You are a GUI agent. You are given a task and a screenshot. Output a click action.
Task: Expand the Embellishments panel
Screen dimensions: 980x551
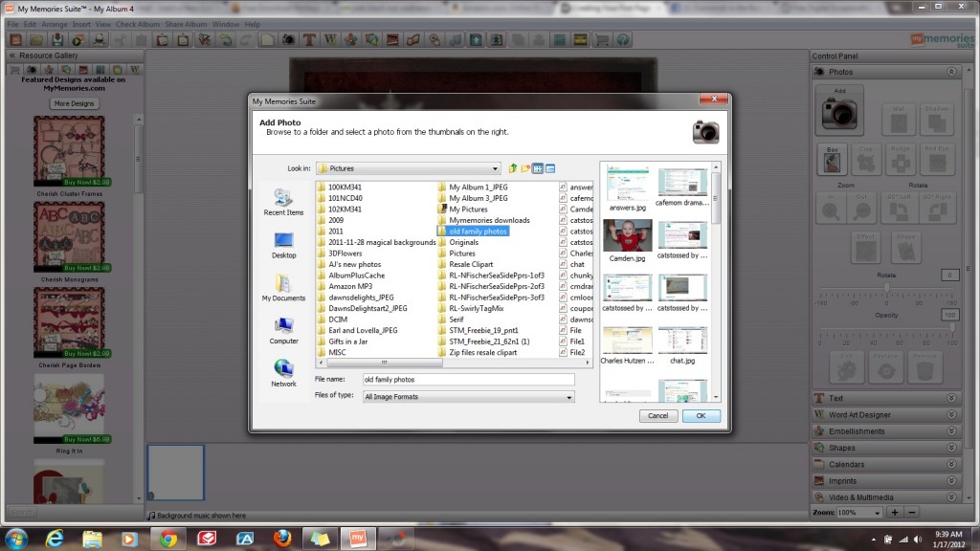951,431
